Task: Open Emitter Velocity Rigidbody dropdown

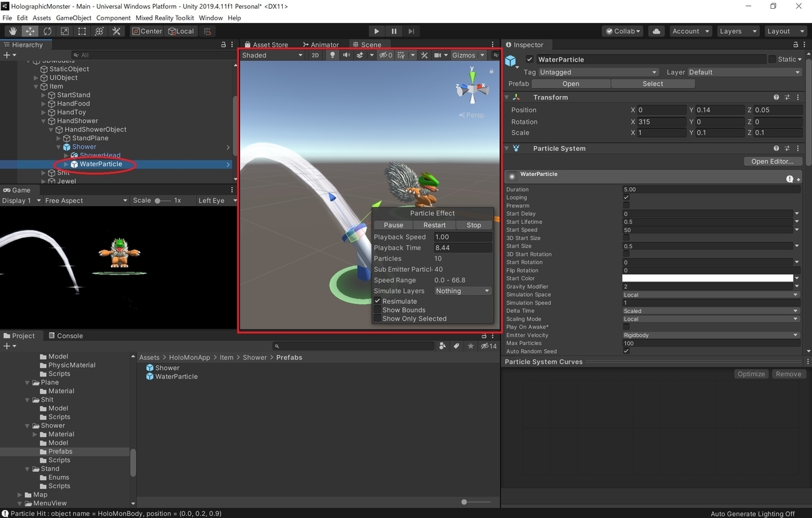Action: click(x=711, y=335)
